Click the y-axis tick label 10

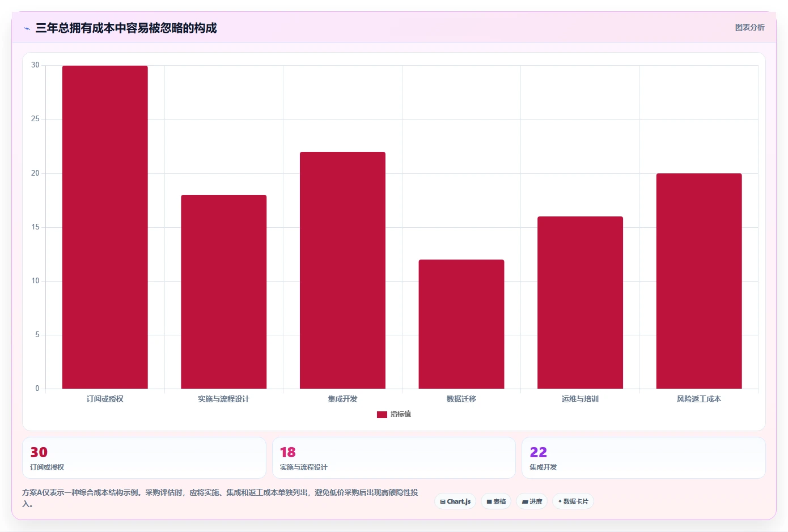35,281
